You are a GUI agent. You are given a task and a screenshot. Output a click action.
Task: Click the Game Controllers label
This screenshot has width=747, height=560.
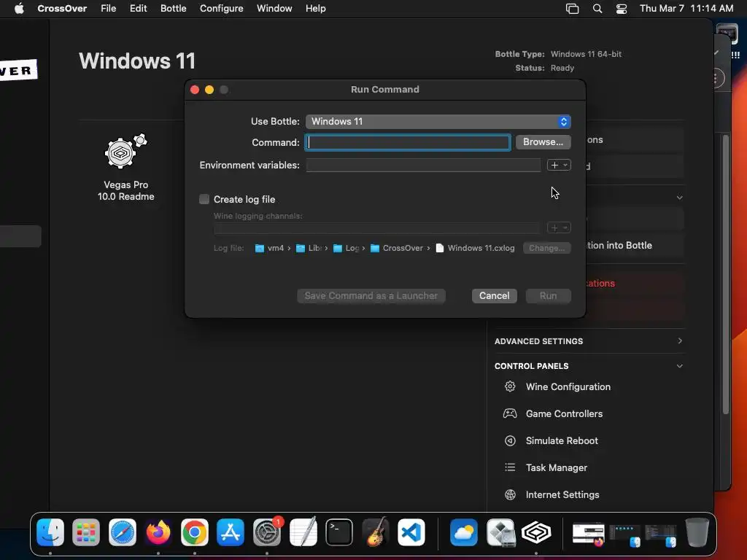point(564,414)
